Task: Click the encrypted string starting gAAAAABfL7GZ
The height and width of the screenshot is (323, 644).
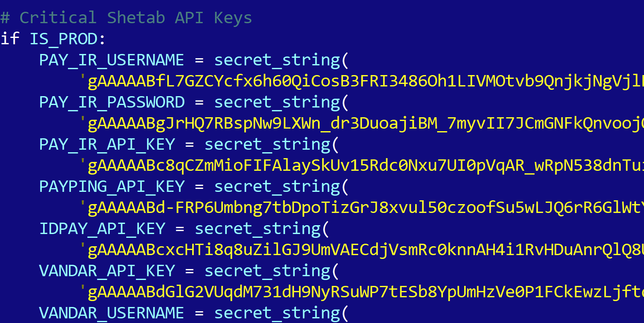Action: point(362,81)
